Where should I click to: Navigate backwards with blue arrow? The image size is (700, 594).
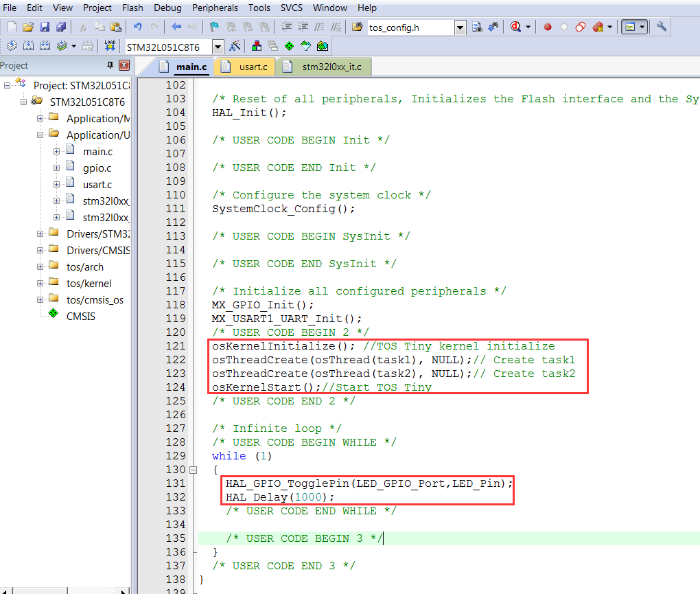(176, 27)
